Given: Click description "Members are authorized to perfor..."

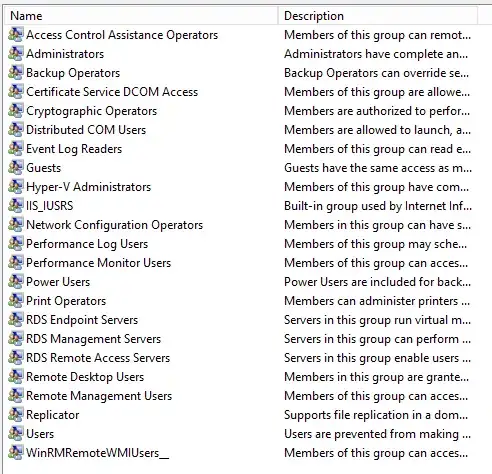Looking at the screenshot, I should click(x=377, y=111).
